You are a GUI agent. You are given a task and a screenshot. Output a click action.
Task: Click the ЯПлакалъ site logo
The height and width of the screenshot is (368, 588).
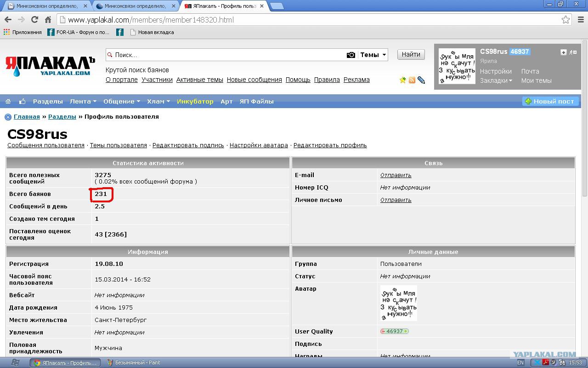(50, 66)
